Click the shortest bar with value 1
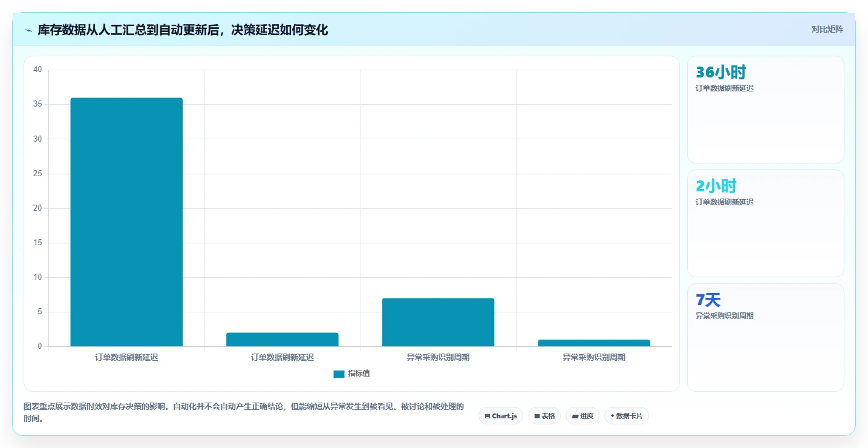868x448 pixels. click(x=594, y=343)
